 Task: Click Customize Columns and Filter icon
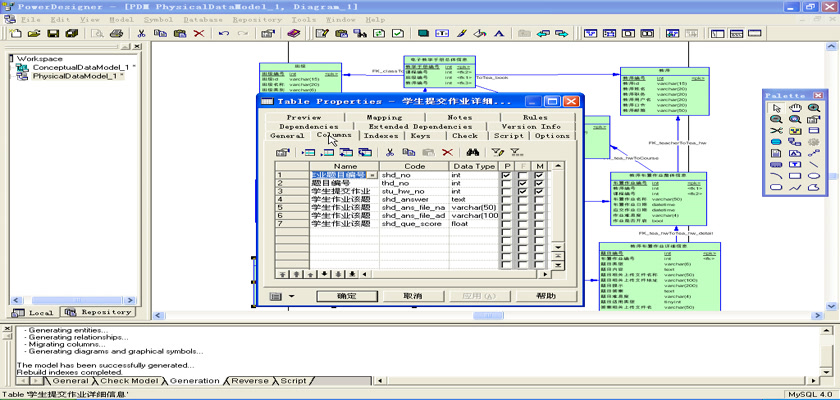click(x=497, y=153)
